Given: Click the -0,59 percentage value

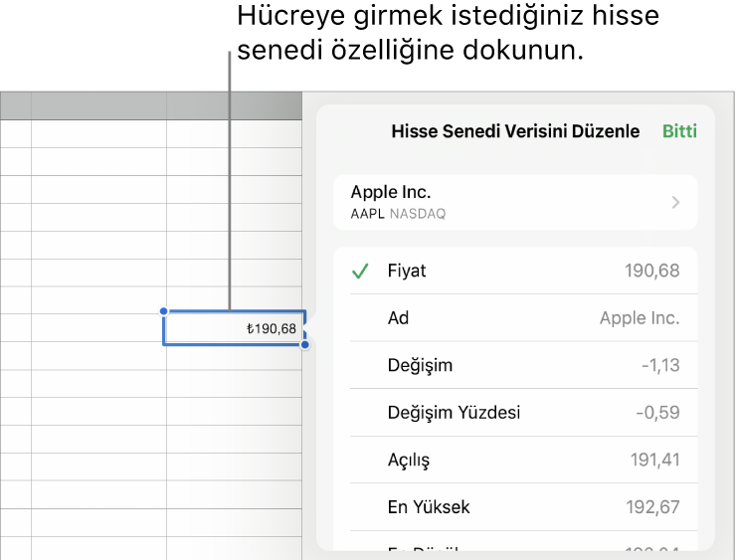Looking at the screenshot, I should [x=657, y=413].
